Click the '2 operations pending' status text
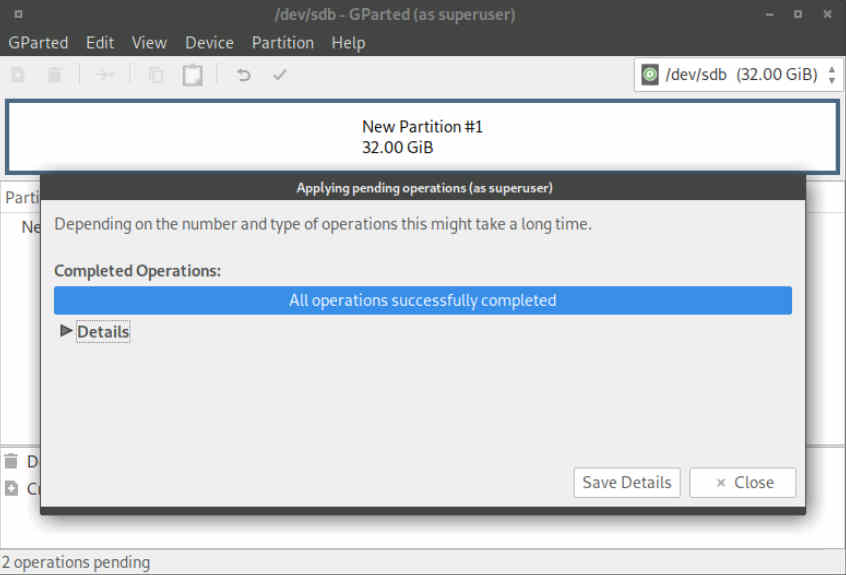Viewport: 846px width, 575px height. [76, 562]
